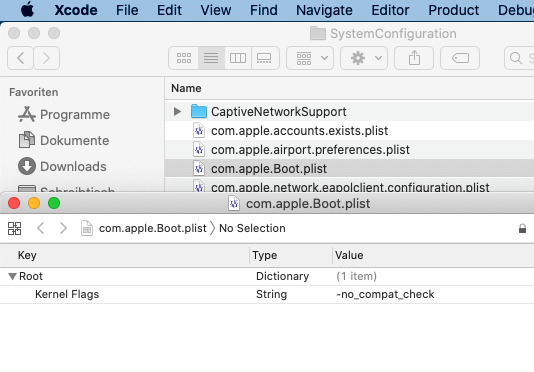Switch Finder to list view
The image size is (534, 372).
coord(211,58)
